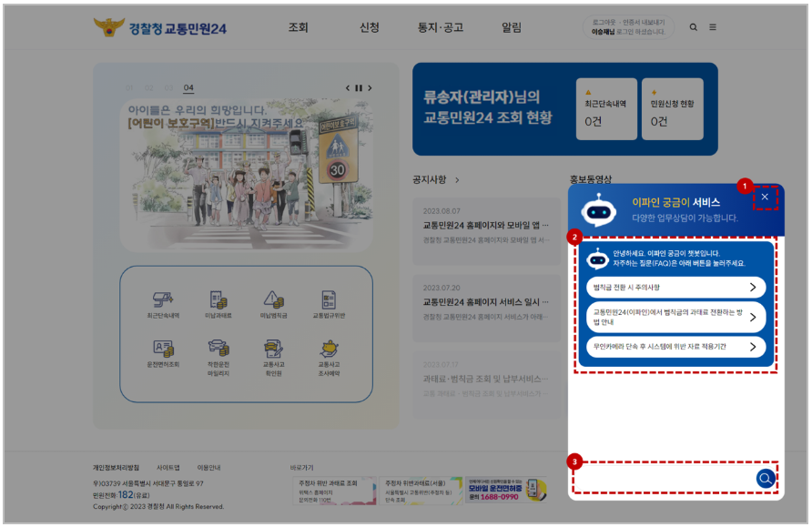
Task: Open 교통사고 확인원 icon shortcut
Action: (x=273, y=358)
